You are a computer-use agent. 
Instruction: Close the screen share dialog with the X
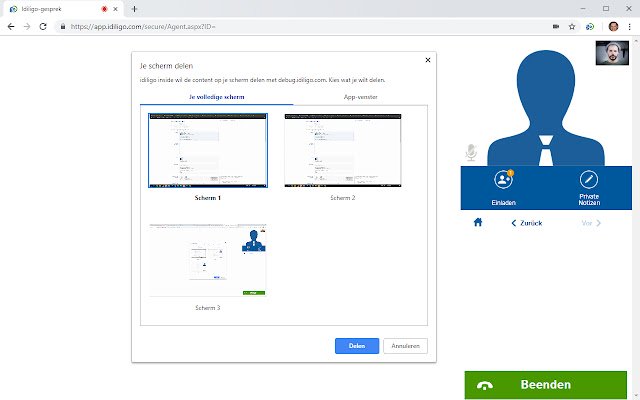[x=428, y=60]
